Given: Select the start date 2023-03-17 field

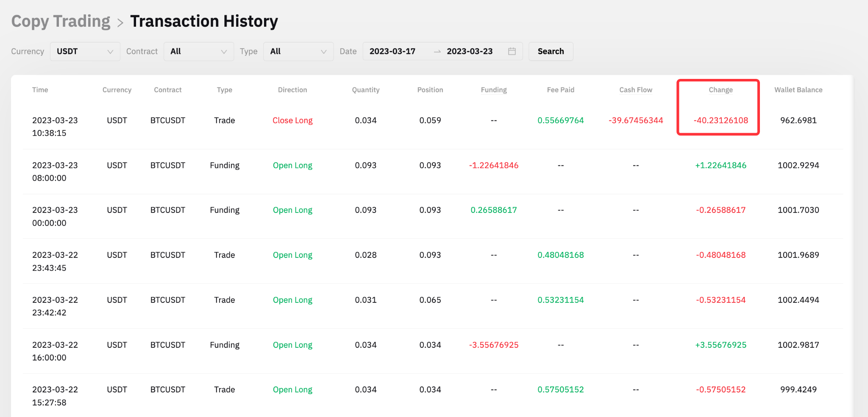Looking at the screenshot, I should pyautogui.click(x=392, y=51).
